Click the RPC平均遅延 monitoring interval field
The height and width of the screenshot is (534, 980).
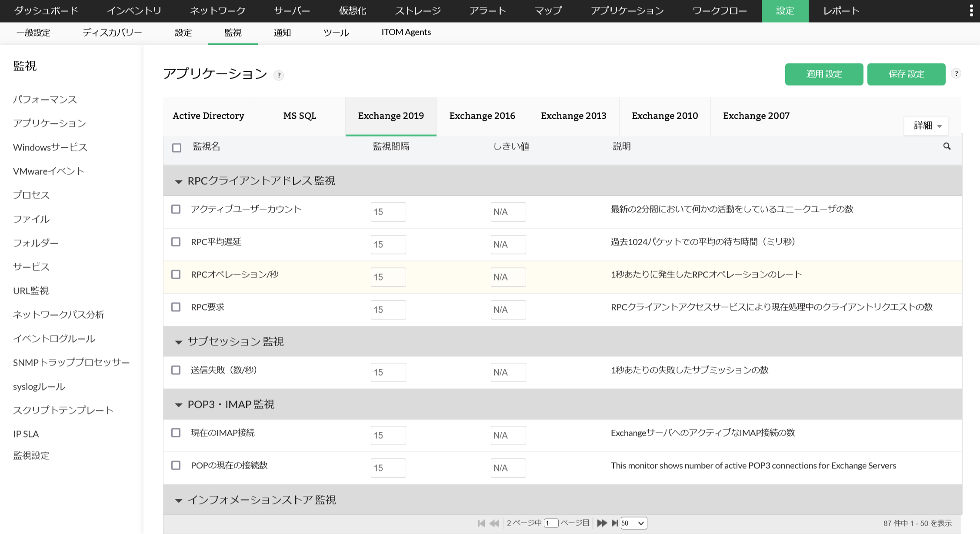388,244
